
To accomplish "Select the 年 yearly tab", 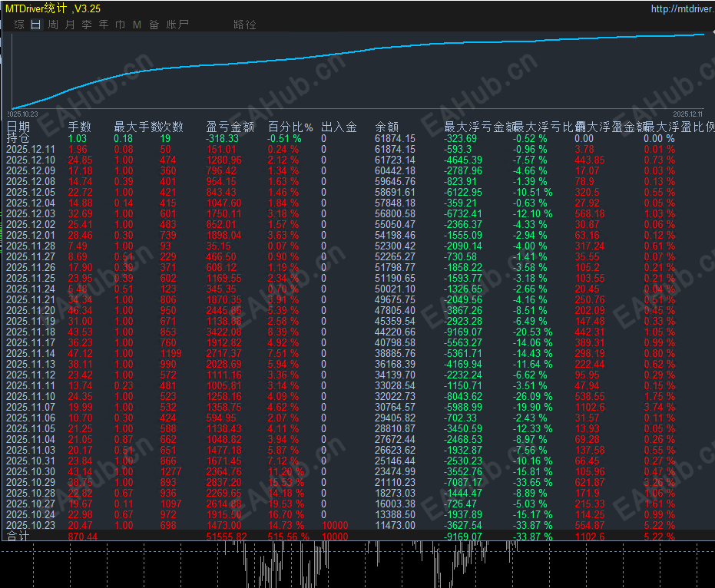I will [104, 25].
